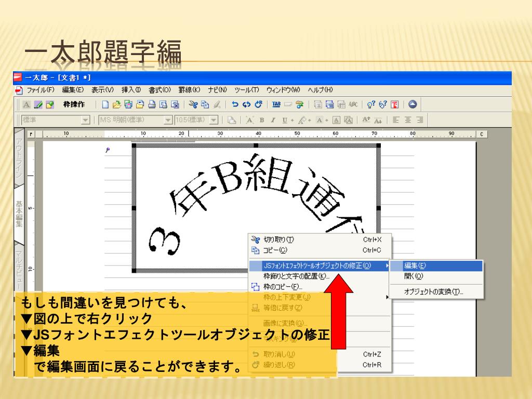
Task: Click the horizontal ruler
Action: [261, 134]
